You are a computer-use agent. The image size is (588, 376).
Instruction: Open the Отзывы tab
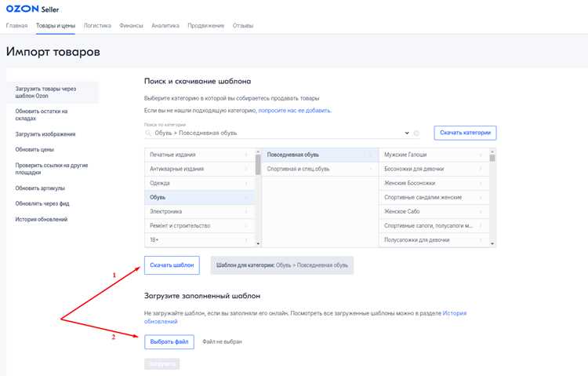(x=243, y=26)
